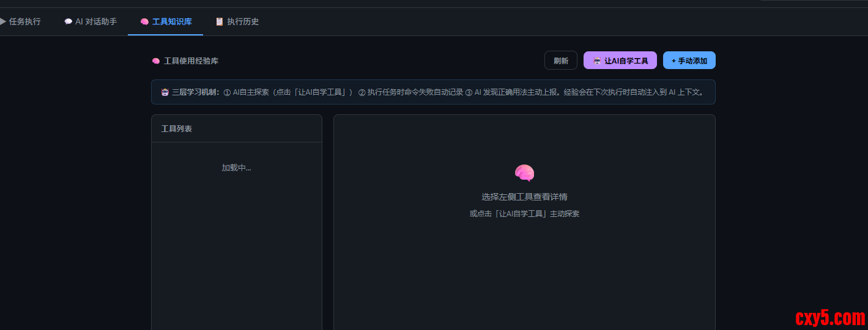Viewport: 868px width, 330px height.
Task: Click the robot icon before 三层学习机制
Action: point(165,92)
